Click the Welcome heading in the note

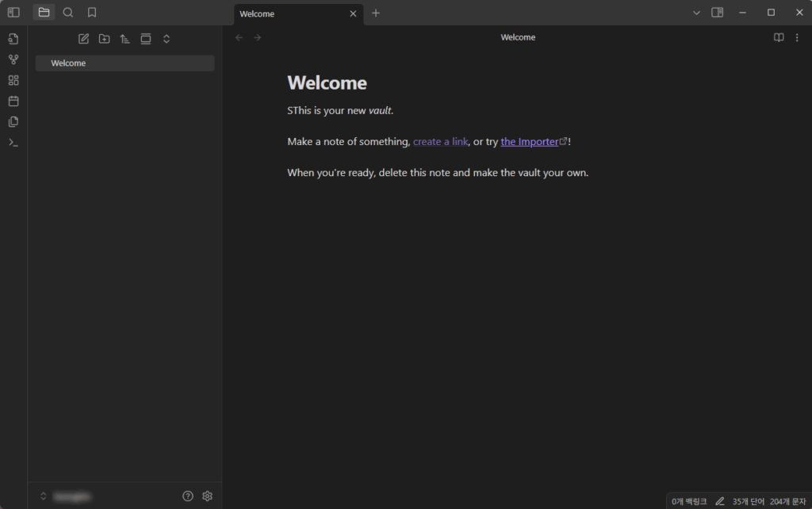(x=327, y=82)
